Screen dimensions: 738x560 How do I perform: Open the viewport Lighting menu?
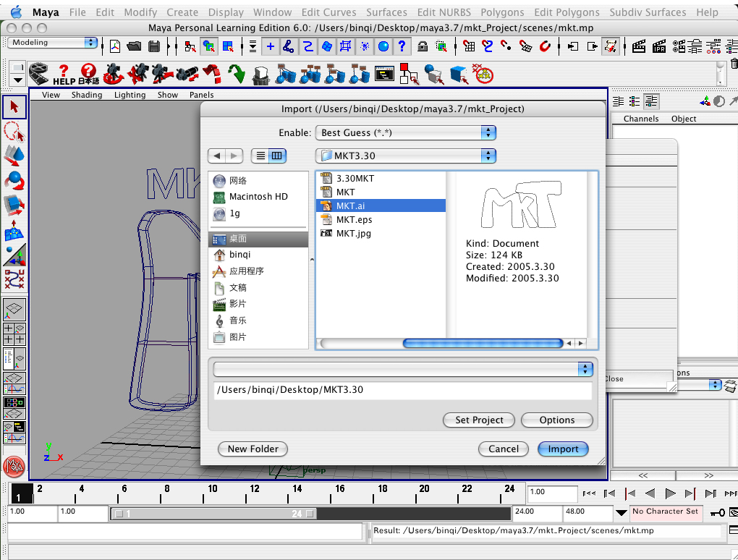point(130,95)
